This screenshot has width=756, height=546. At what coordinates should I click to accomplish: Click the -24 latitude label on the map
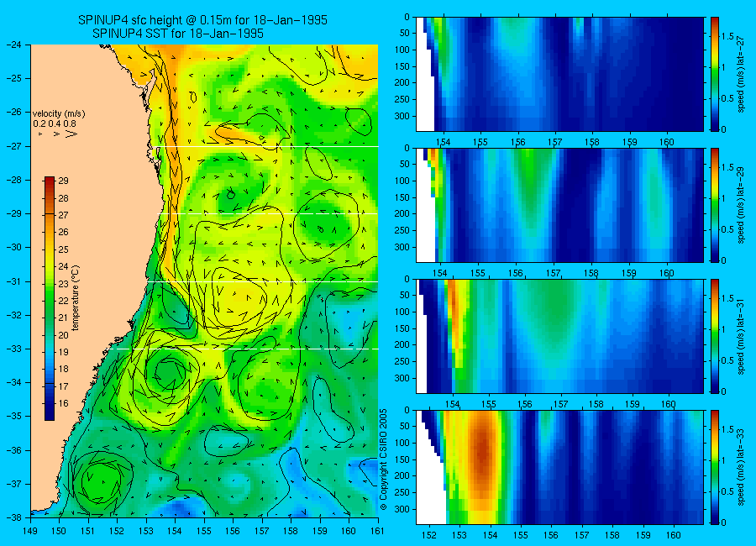[13, 45]
